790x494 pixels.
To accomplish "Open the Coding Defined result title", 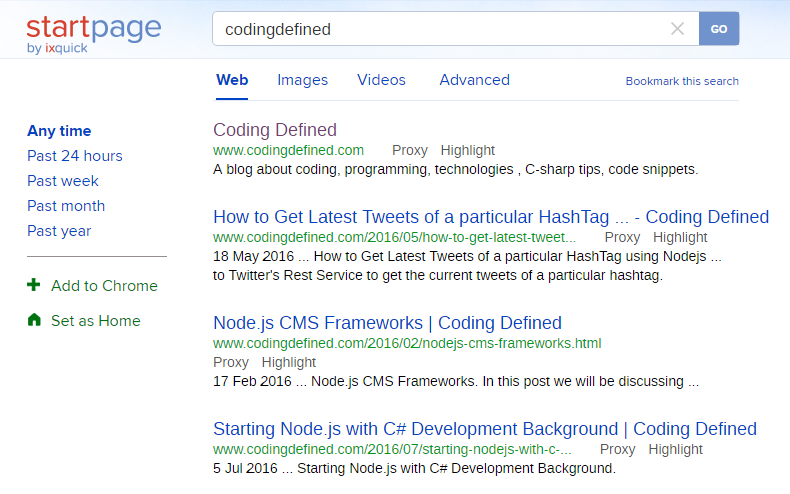I will click(x=275, y=130).
